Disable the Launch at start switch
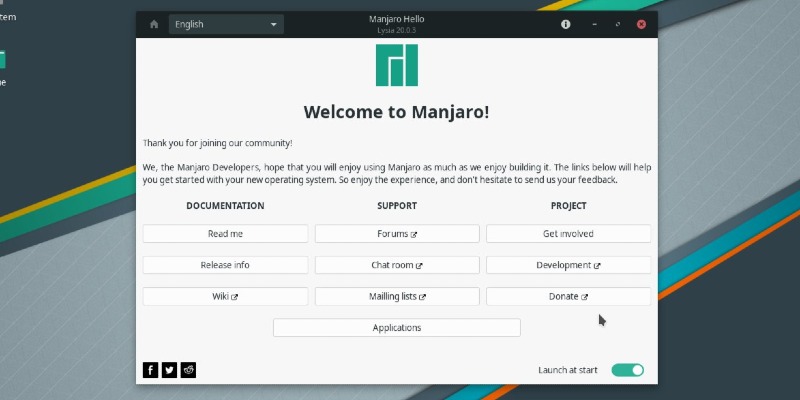The height and width of the screenshot is (400, 800). [627, 370]
